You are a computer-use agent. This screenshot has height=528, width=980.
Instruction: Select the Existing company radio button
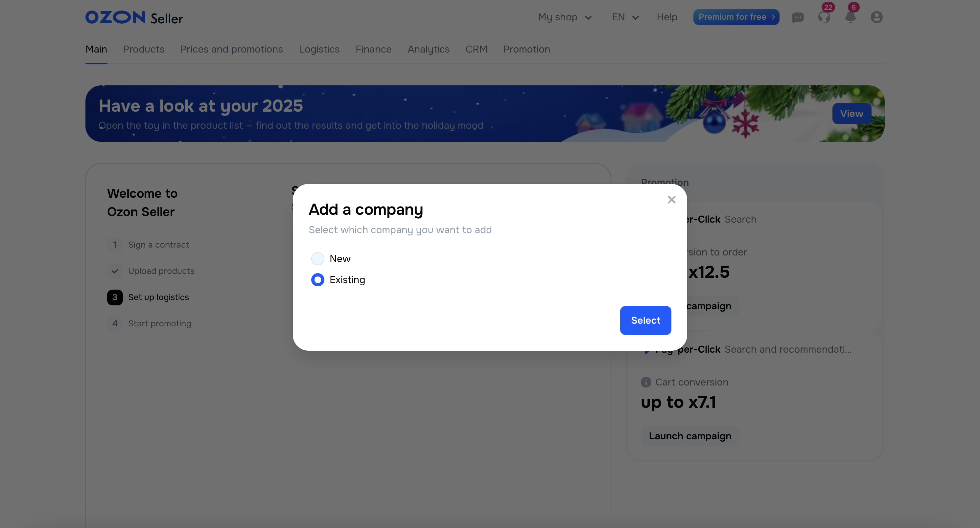click(318, 280)
